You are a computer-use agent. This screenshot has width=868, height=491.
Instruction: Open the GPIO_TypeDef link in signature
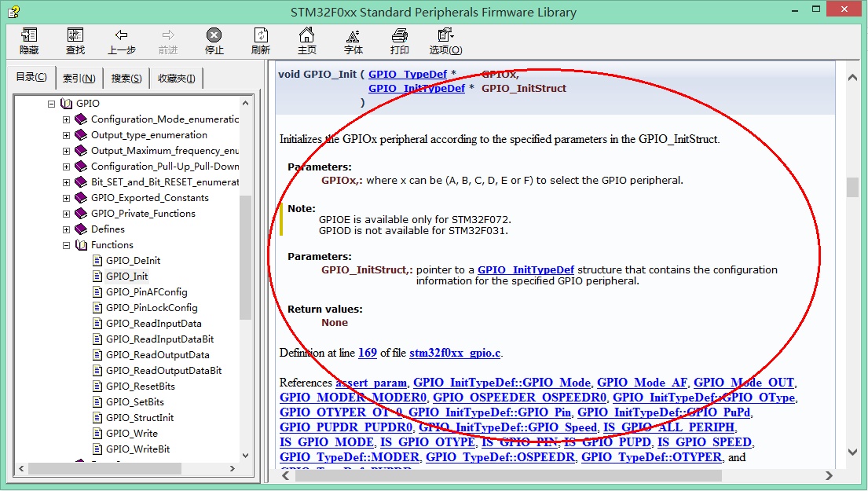point(408,74)
